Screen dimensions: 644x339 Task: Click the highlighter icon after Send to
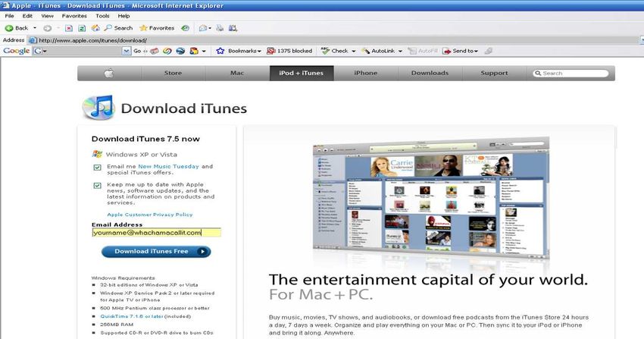[x=489, y=51]
